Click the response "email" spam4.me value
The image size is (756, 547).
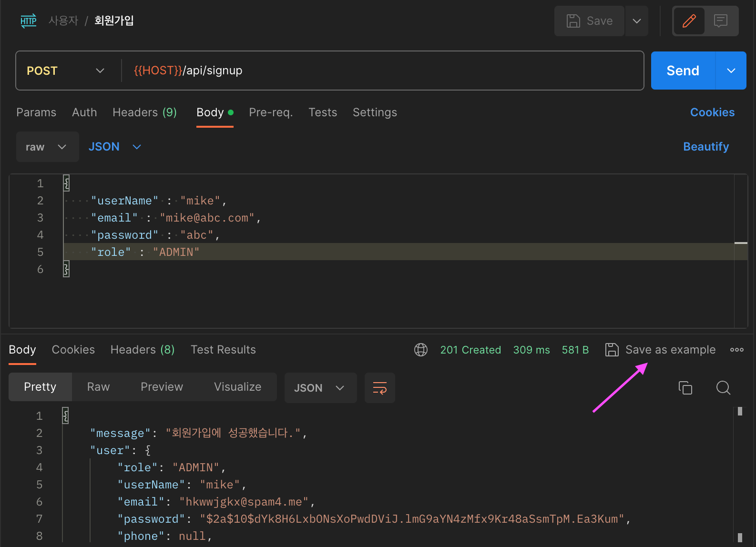244,502
